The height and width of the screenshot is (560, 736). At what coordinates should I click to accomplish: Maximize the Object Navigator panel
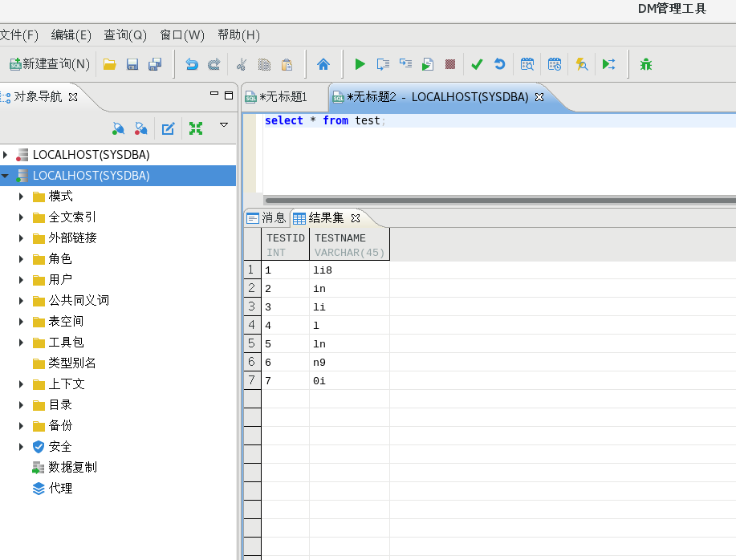(229, 95)
